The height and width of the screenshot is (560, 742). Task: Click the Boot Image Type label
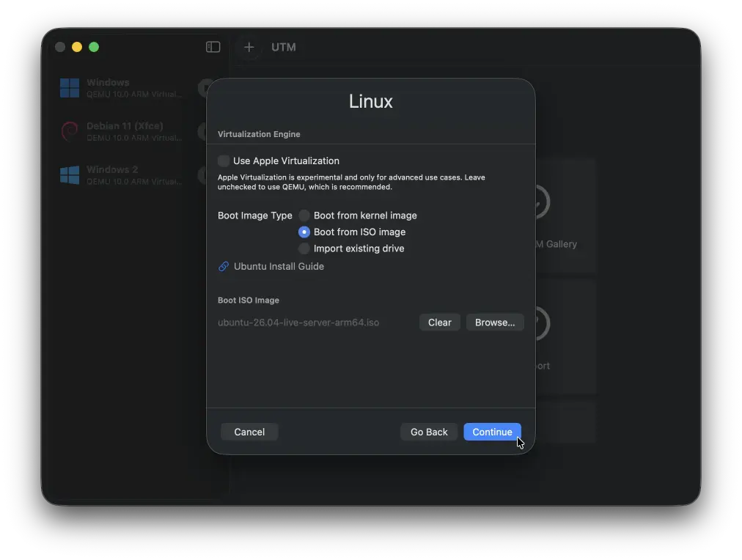click(x=255, y=215)
